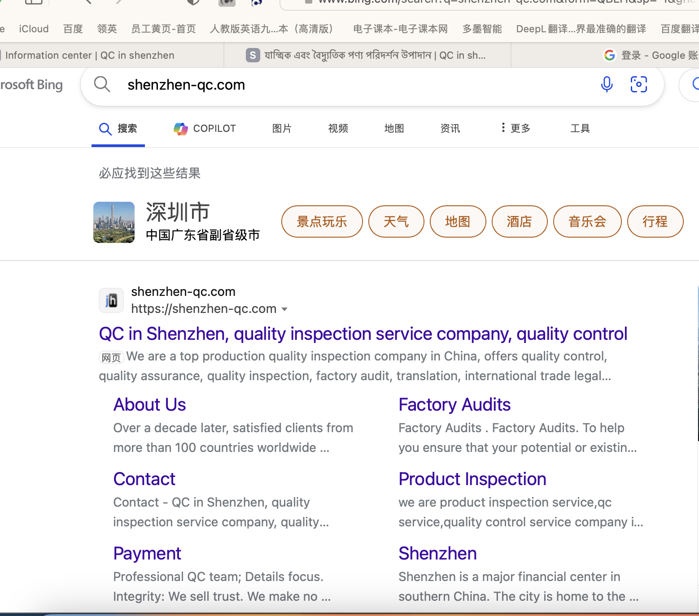Open the 工具 menu
The height and width of the screenshot is (616, 699).
580,129
